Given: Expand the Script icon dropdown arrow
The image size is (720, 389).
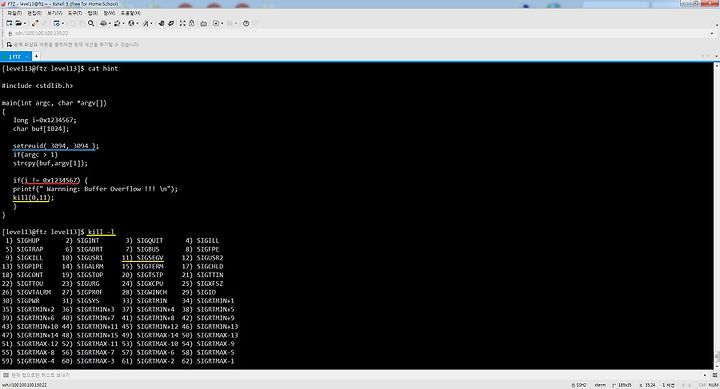Looking at the screenshot, I should [222, 23].
